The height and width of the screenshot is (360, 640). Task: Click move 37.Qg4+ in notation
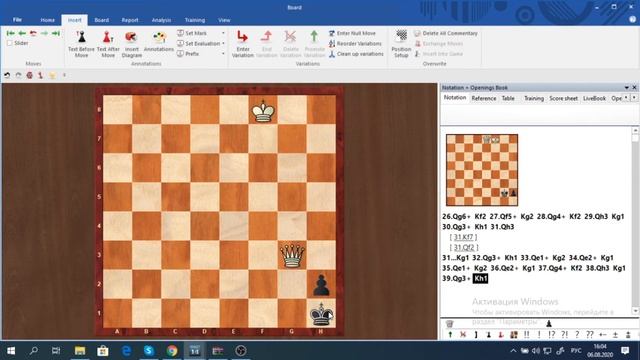(552, 268)
